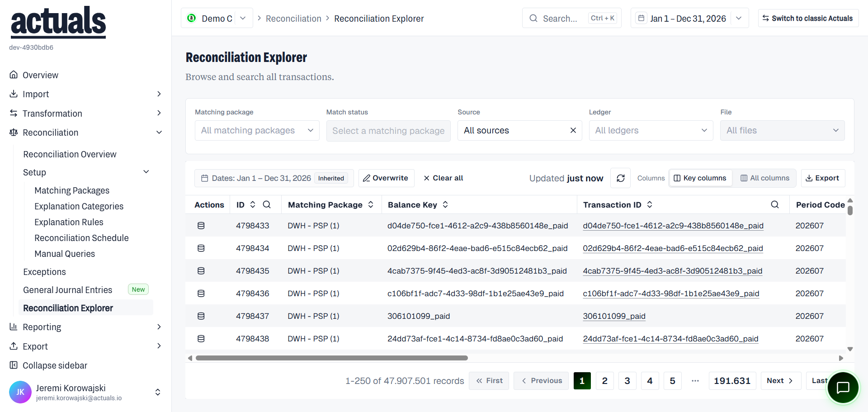This screenshot has width=868, height=412.
Task: Open General Journal Entries page
Action: pyautogui.click(x=67, y=290)
